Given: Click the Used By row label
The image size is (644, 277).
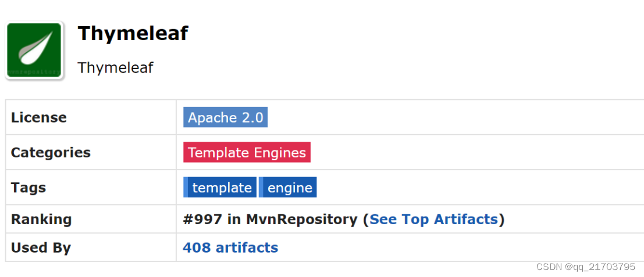Looking at the screenshot, I should (x=41, y=248).
